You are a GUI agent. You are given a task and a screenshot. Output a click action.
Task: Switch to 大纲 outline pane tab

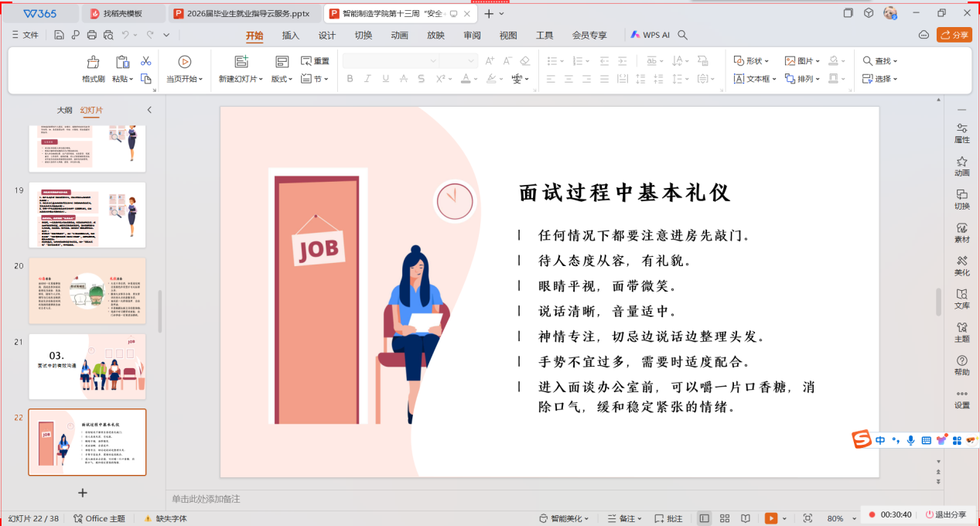click(x=64, y=110)
